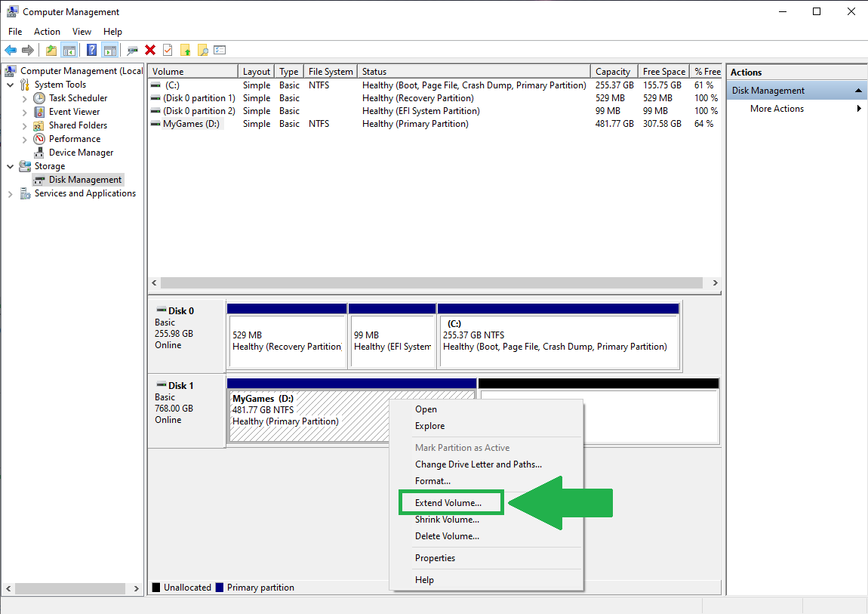This screenshot has width=868, height=614.
Task: Choose Extend Volume... from context menu
Action: [x=448, y=503]
